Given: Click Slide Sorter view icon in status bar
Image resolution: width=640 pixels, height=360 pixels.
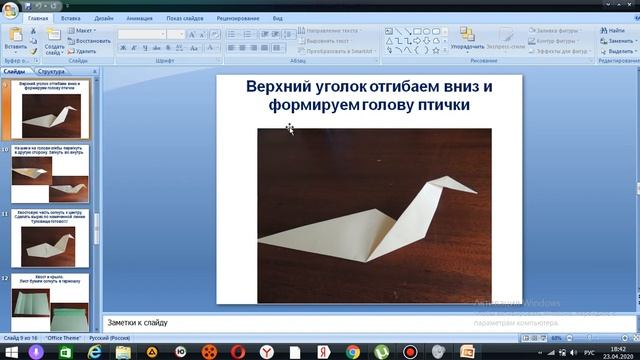Looking at the screenshot, I should [534, 338].
